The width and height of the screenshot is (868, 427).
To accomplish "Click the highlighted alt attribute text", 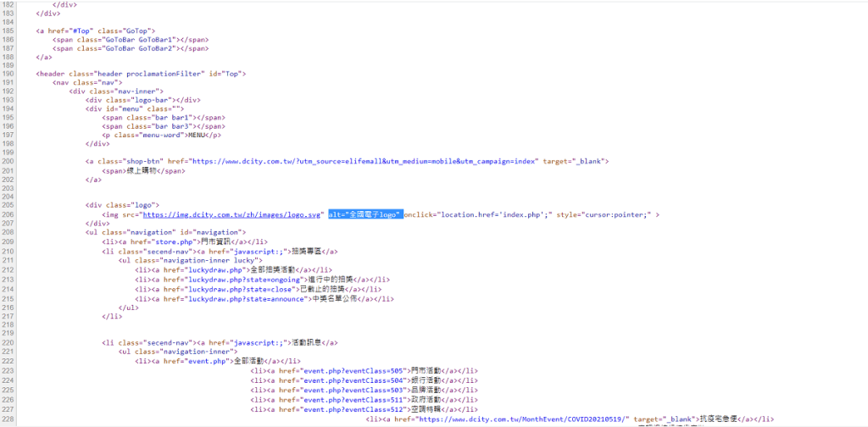I will coord(364,214).
